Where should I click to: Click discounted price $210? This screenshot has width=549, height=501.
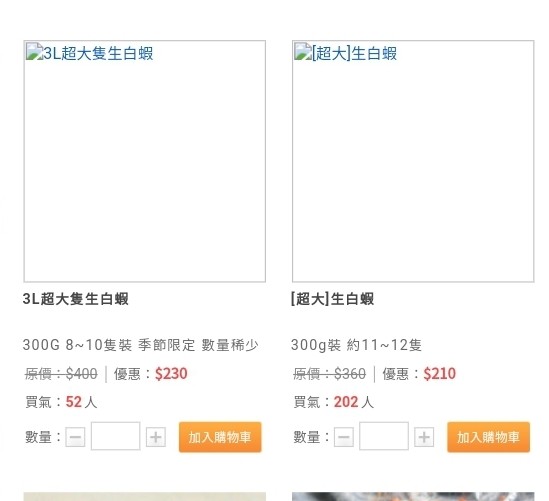coord(440,374)
